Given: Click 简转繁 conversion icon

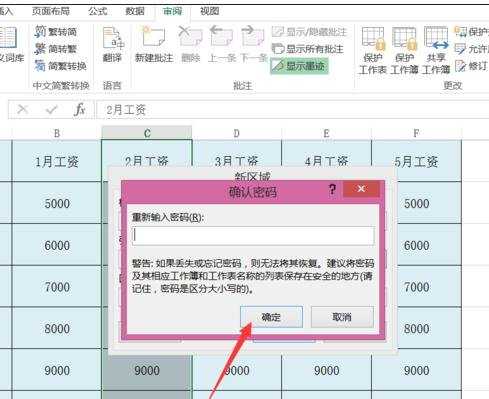Looking at the screenshot, I should [56, 49].
